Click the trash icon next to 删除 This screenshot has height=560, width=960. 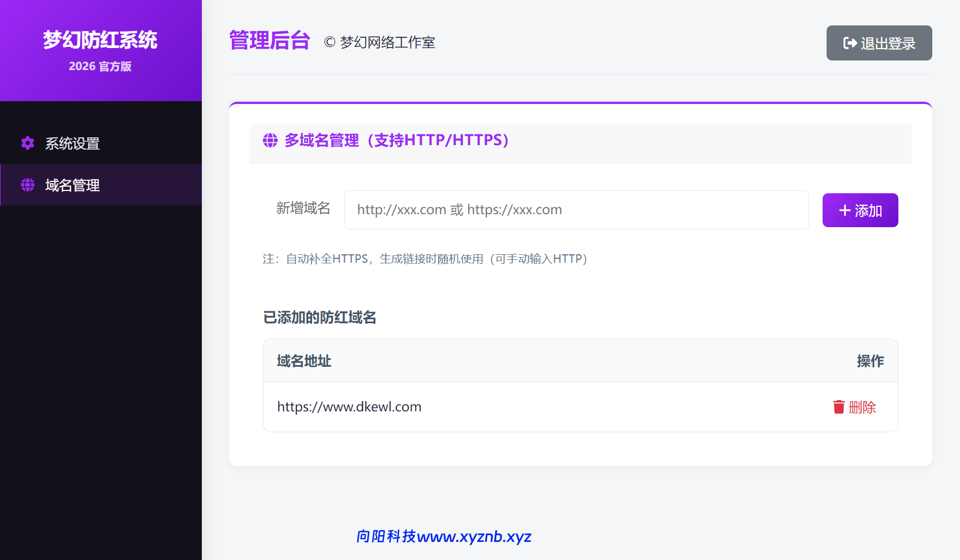tap(839, 406)
